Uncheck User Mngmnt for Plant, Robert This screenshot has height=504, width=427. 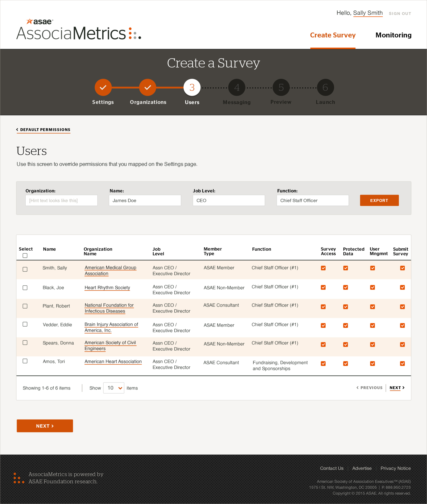pyautogui.click(x=373, y=307)
